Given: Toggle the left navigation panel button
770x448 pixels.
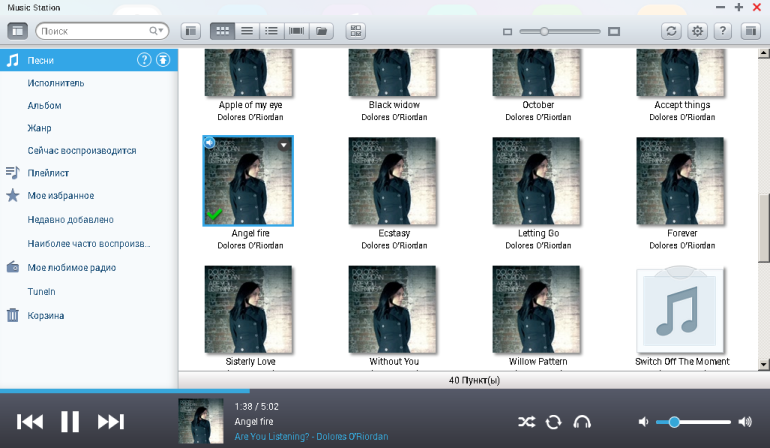Looking at the screenshot, I should coord(17,31).
